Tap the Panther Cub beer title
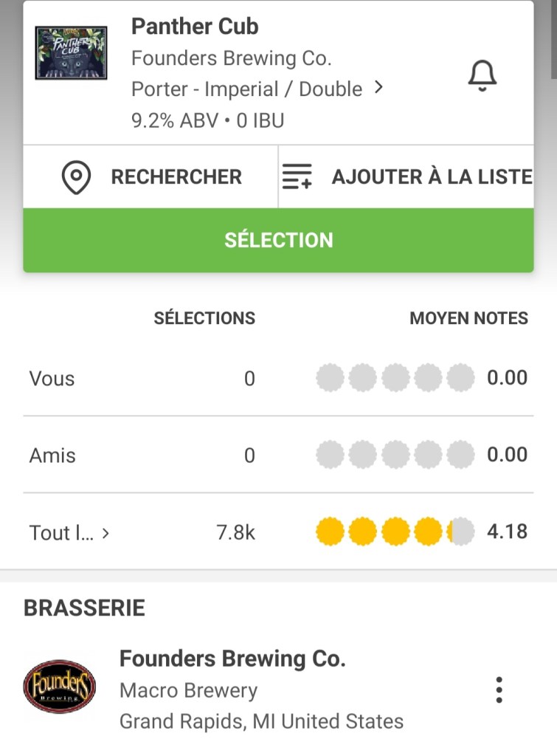 [195, 27]
